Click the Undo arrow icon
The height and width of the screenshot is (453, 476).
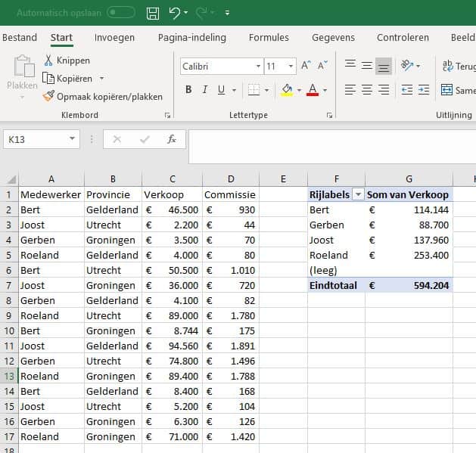pos(175,13)
